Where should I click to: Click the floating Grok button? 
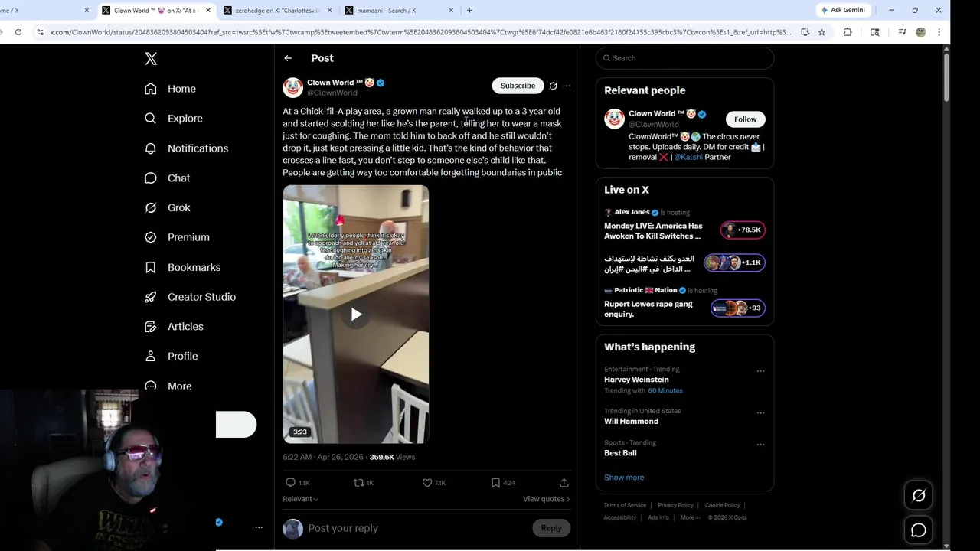pyautogui.click(x=919, y=496)
